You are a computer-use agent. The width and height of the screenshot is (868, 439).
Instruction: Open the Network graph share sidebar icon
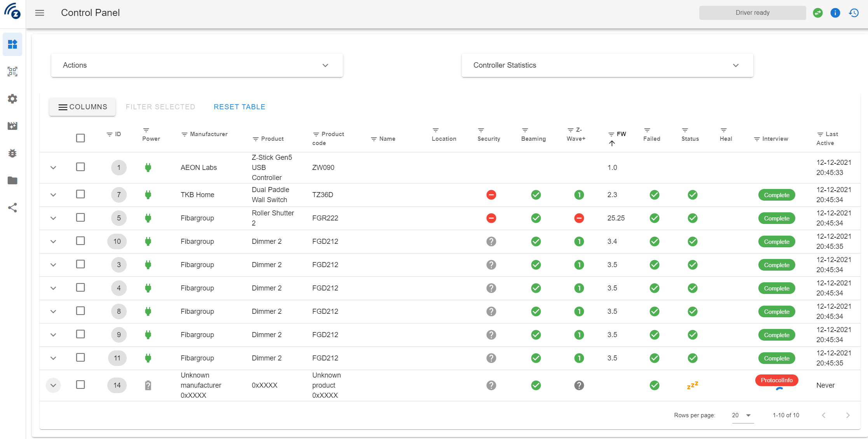[x=12, y=208]
